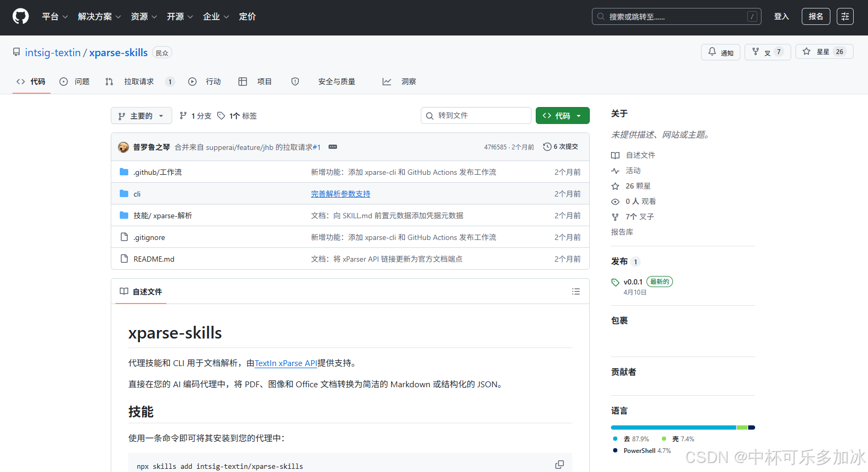The height and width of the screenshot is (472, 868).
Task: Open the v0.0.1 release
Action: 633,282
